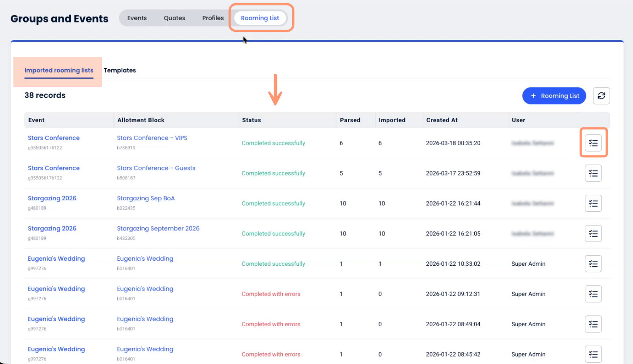Open details icon for Stars Conference - VIPS row

tap(593, 143)
